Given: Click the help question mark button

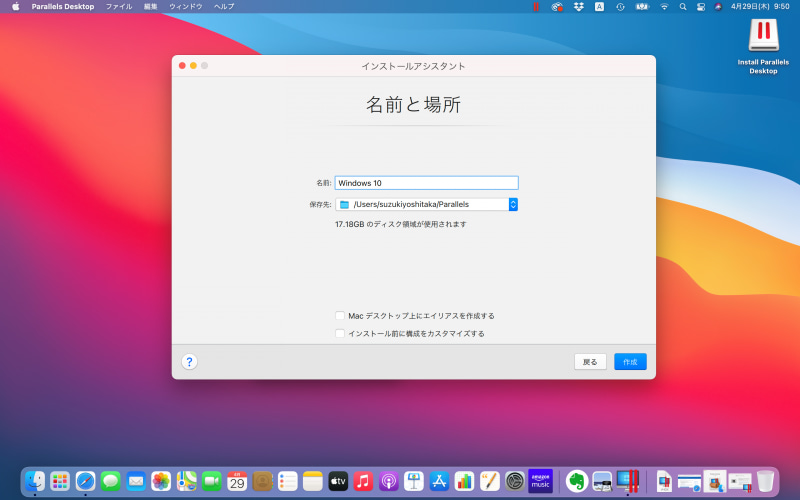Looking at the screenshot, I should (x=189, y=362).
